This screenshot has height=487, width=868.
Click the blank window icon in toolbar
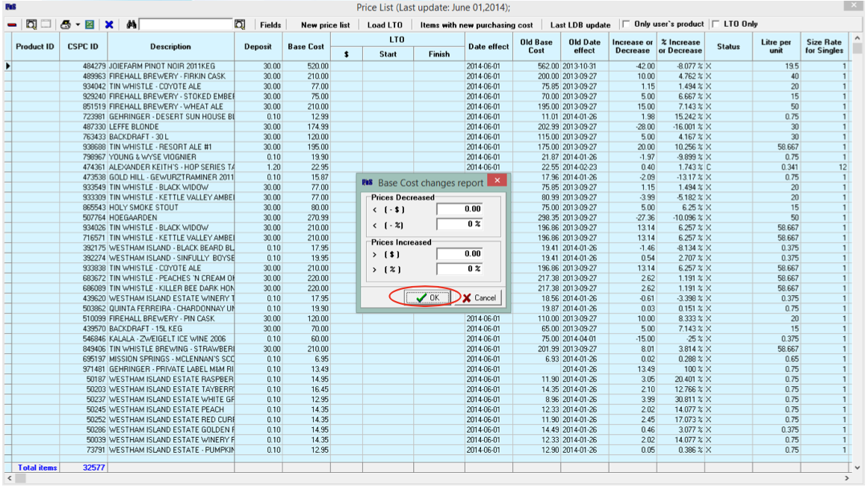click(46, 25)
